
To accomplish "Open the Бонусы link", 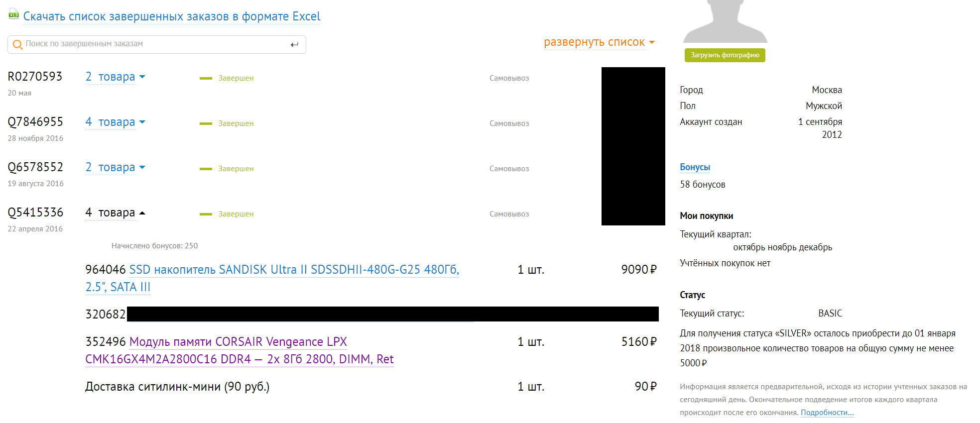I will [x=695, y=167].
